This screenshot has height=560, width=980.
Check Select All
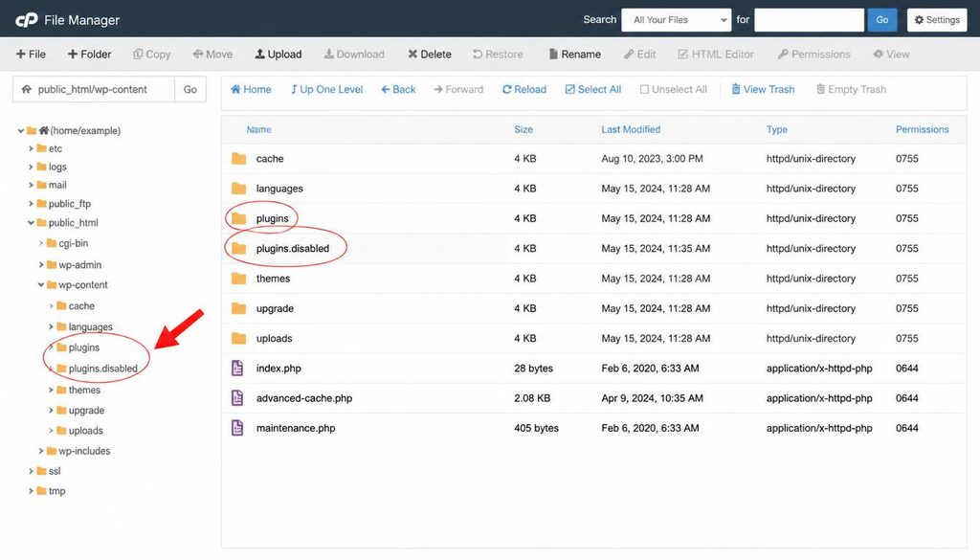(593, 89)
